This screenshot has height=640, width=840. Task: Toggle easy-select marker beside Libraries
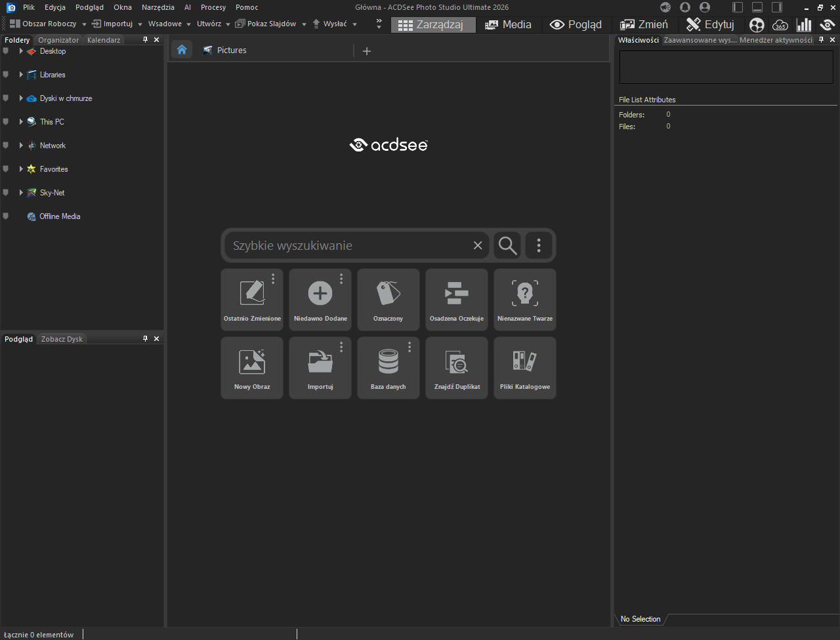point(6,75)
